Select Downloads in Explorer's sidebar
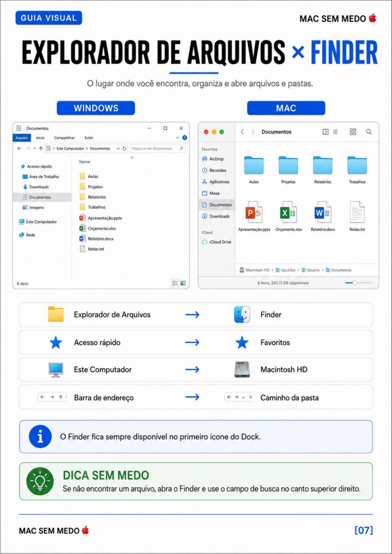The image size is (392, 554). [x=36, y=187]
